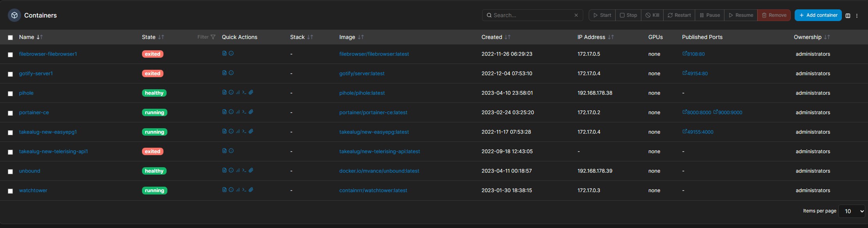The image size is (868, 228).
Task: Click attach paperclip icon for portainer-ce
Action: coord(251,112)
